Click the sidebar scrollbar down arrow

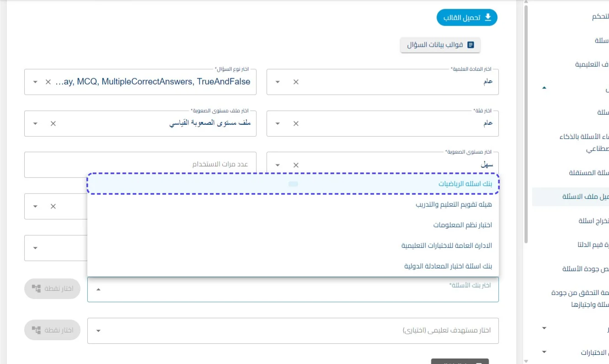point(526,361)
